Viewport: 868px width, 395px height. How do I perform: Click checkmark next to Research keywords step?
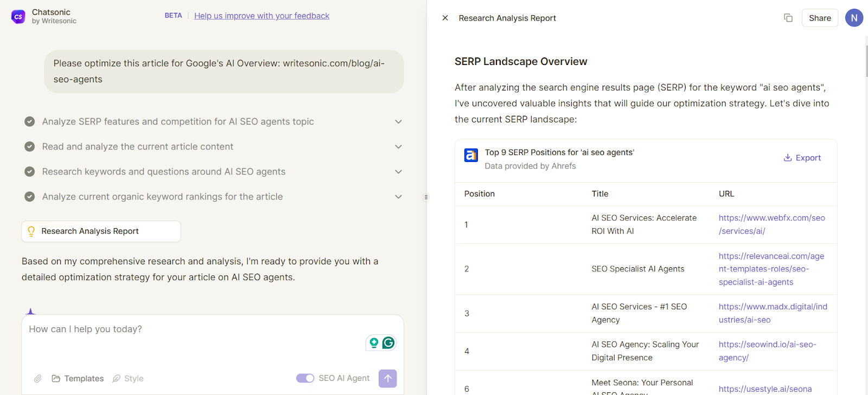(x=30, y=171)
